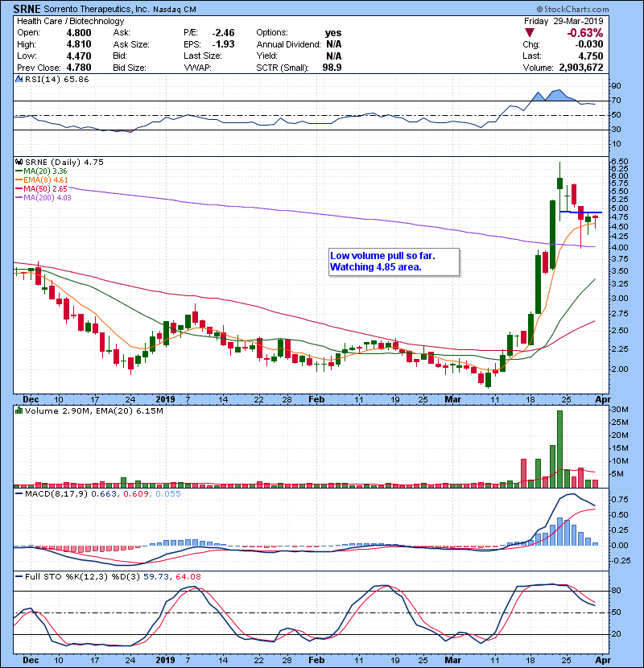This screenshot has height=668, width=644.
Task: Click the Sorrento Therapeutics, Inc. company name
Action: (x=97, y=9)
